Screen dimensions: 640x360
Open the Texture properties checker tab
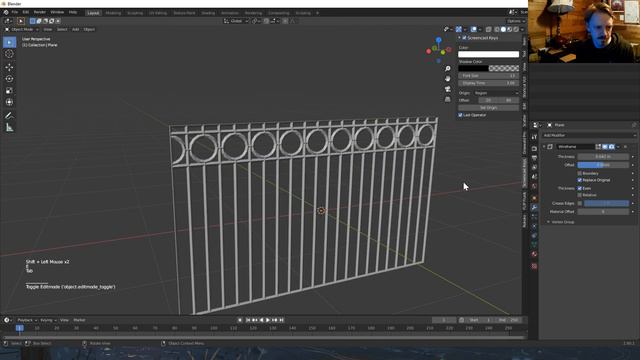(x=534, y=266)
